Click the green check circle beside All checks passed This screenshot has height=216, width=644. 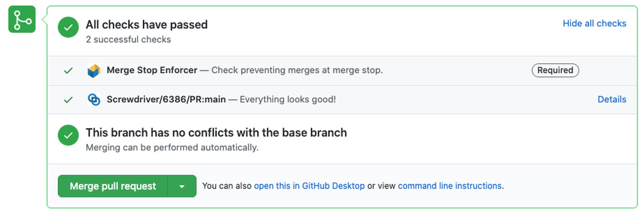68,27
